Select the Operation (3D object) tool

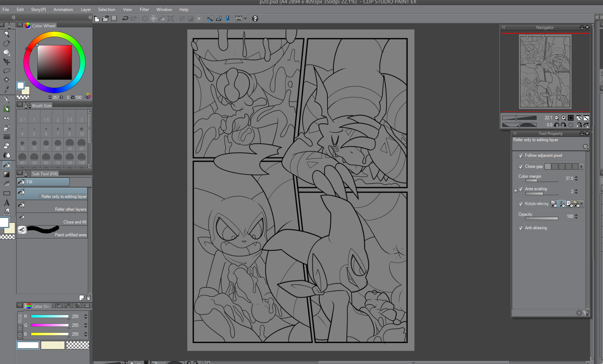point(6,53)
